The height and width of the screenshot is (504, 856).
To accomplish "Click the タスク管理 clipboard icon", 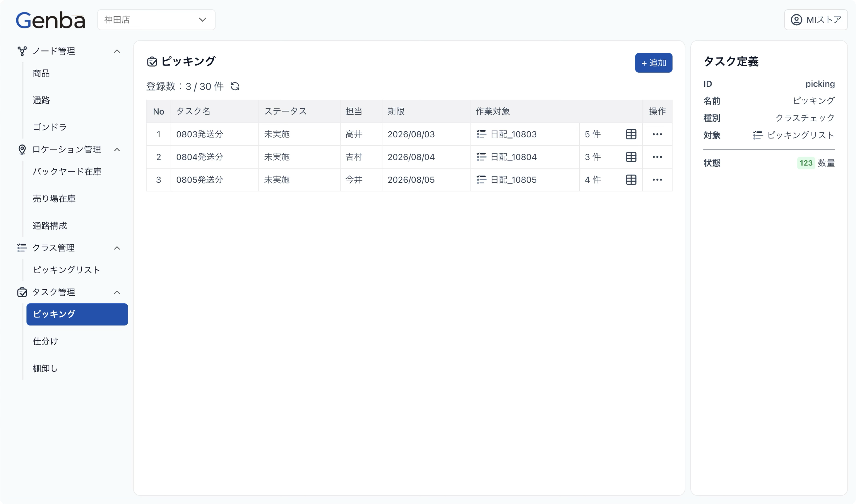I will click(x=22, y=292).
